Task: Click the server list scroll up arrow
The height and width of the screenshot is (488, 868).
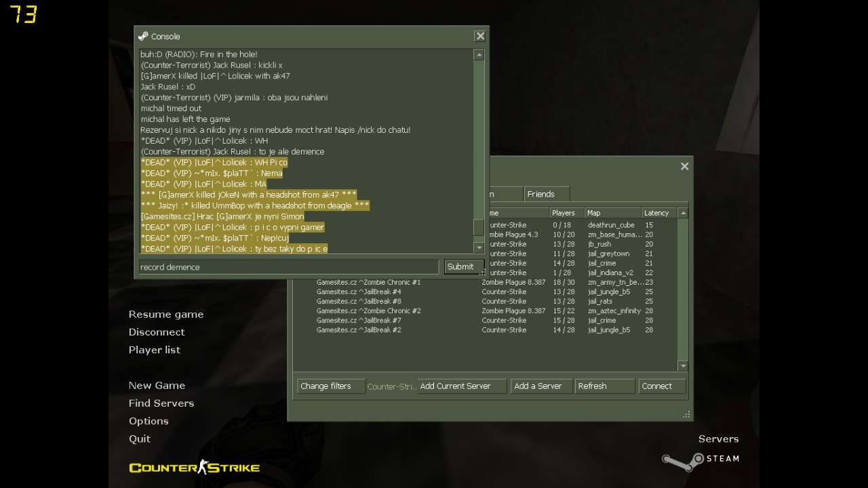Action: (x=683, y=213)
